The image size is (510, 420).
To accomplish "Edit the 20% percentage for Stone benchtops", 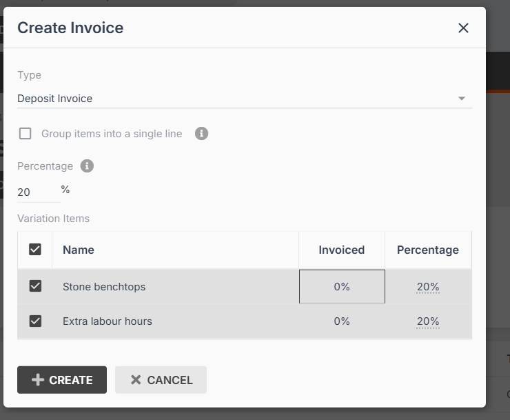I will coord(428,287).
